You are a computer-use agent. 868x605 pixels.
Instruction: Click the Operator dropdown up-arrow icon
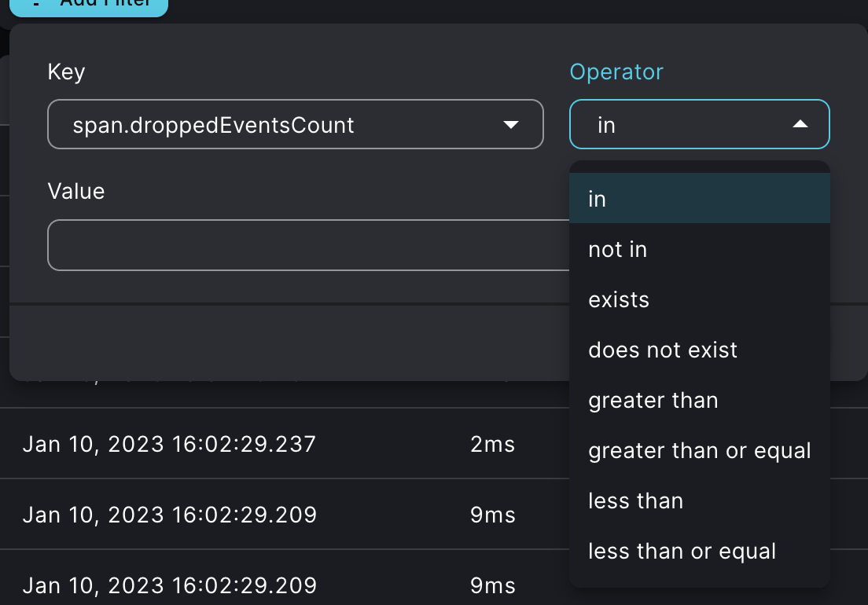[x=800, y=124]
